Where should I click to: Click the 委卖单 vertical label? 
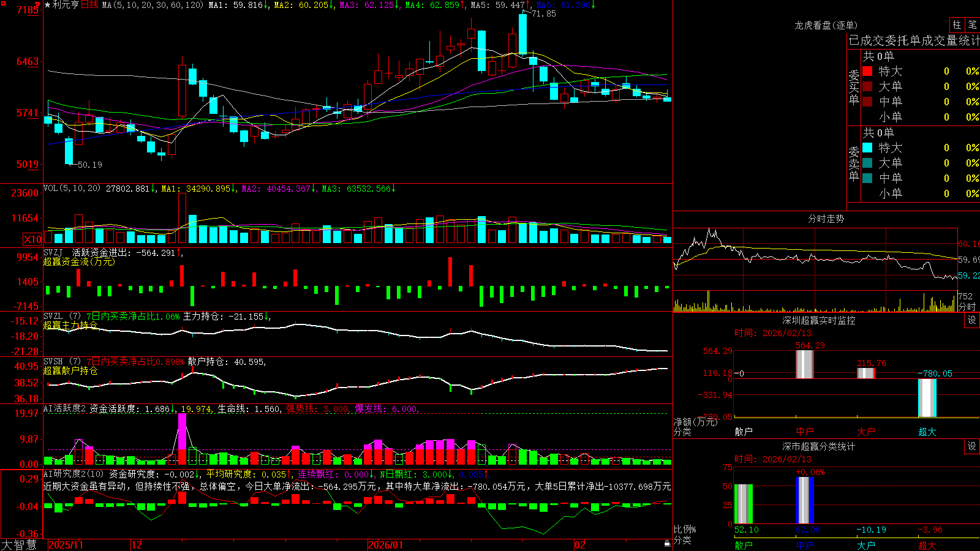coord(854,163)
